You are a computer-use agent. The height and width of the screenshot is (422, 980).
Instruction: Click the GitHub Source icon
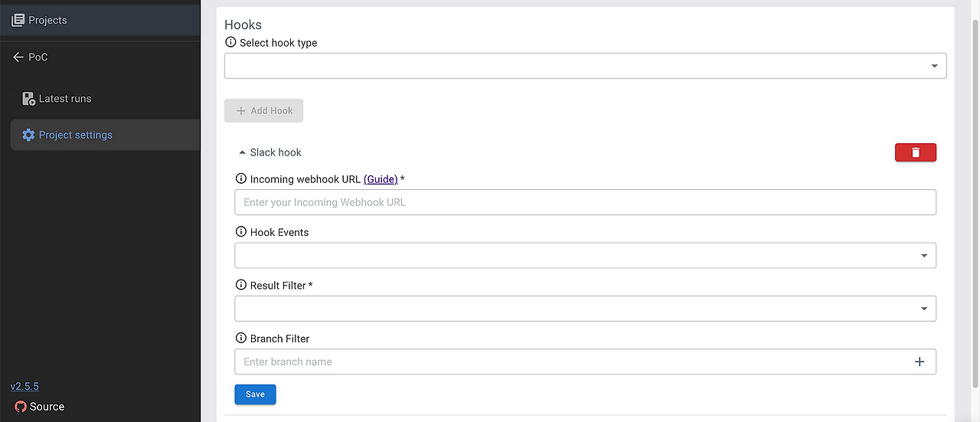21,407
